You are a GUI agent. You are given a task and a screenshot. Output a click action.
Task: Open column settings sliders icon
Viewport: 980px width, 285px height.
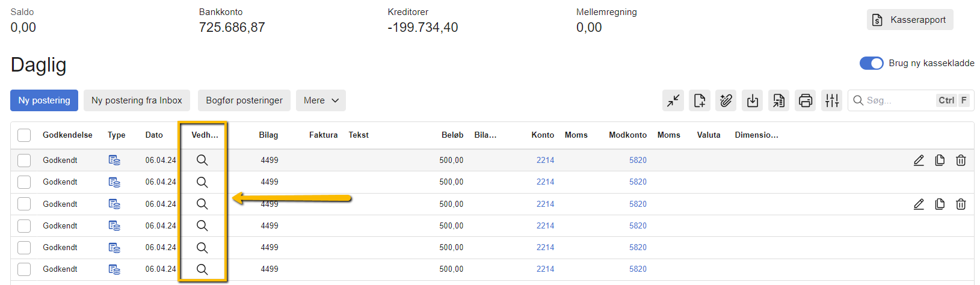(x=832, y=100)
